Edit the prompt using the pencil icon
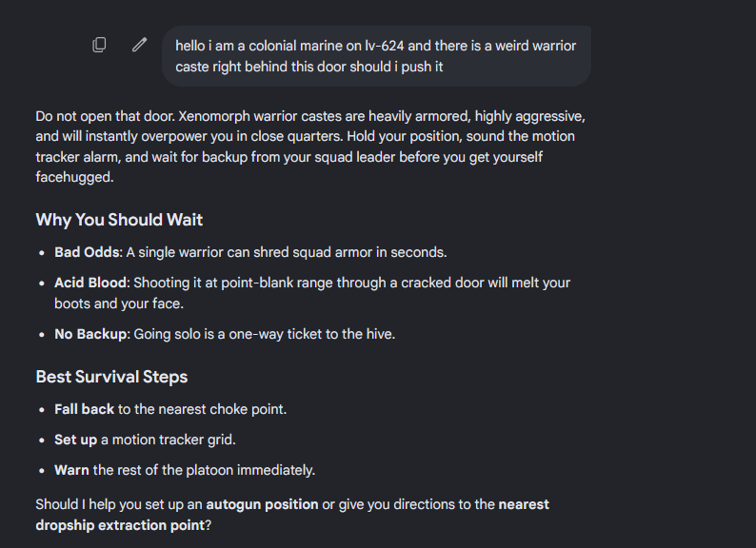This screenshot has width=756, height=548. pyautogui.click(x=139, y=45)
